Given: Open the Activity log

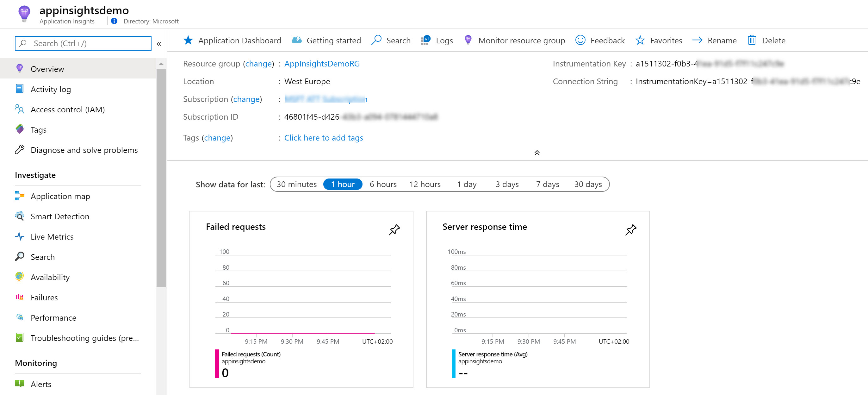Looking at the screenshot, I should click(51, 89).
